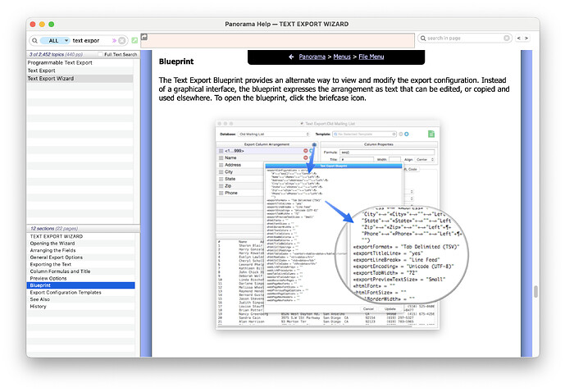Click the magnifier icon in 'search in page'
This screenshot has width=565, height=392.
point(423,39)
